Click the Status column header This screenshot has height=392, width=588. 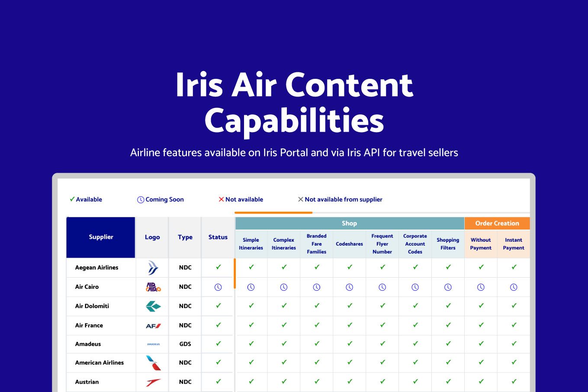click(218, 237)
